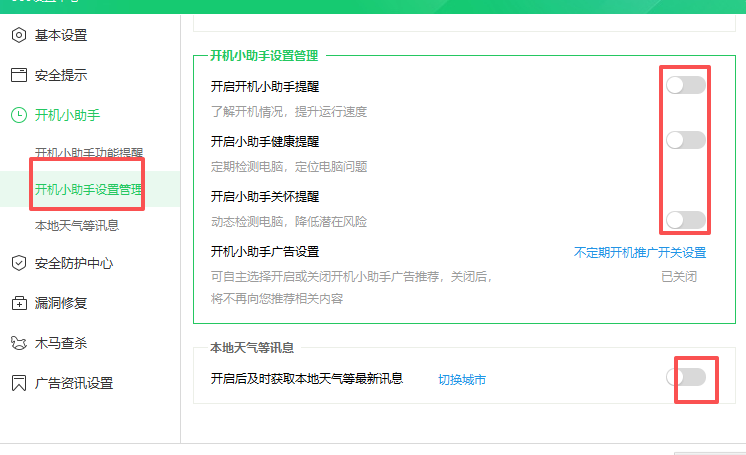Click 本地天气等讯息 group heading
This screenshot has width=746, height=455.
(252, 348)
